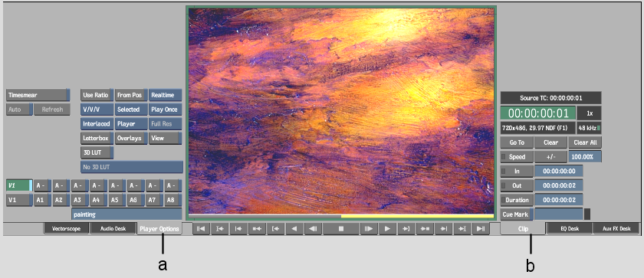Open the View dropdown button
The width and height of the screenshot is (644, 278).
(165, 138)
